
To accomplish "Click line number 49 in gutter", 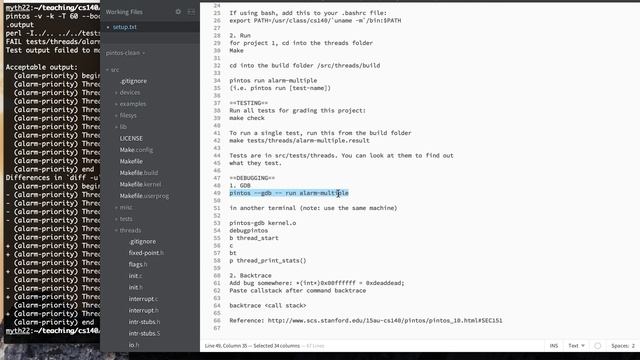I will [217, 193].
